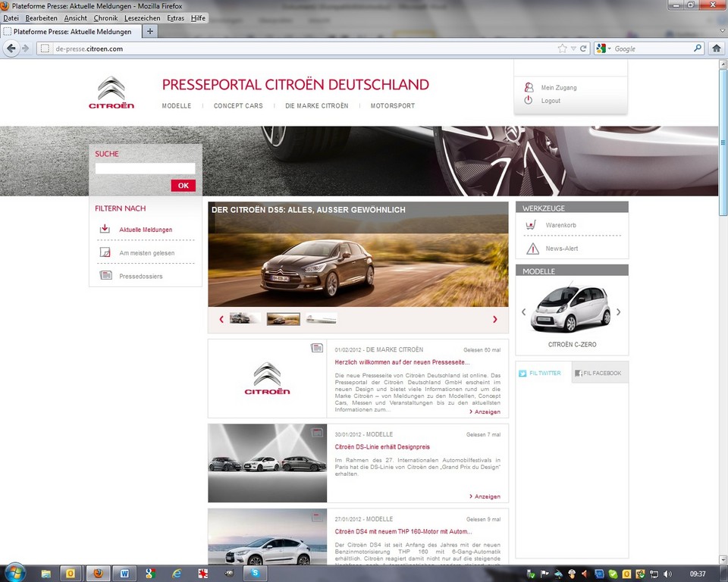
Task: Open the Datei menu
Action: 11,18
